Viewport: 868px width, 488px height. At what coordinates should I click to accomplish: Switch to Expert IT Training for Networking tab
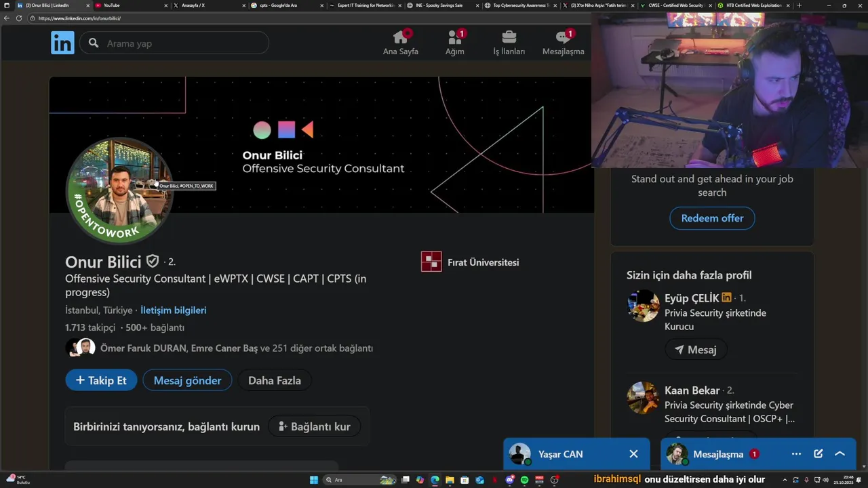click(x=365, y=5)
